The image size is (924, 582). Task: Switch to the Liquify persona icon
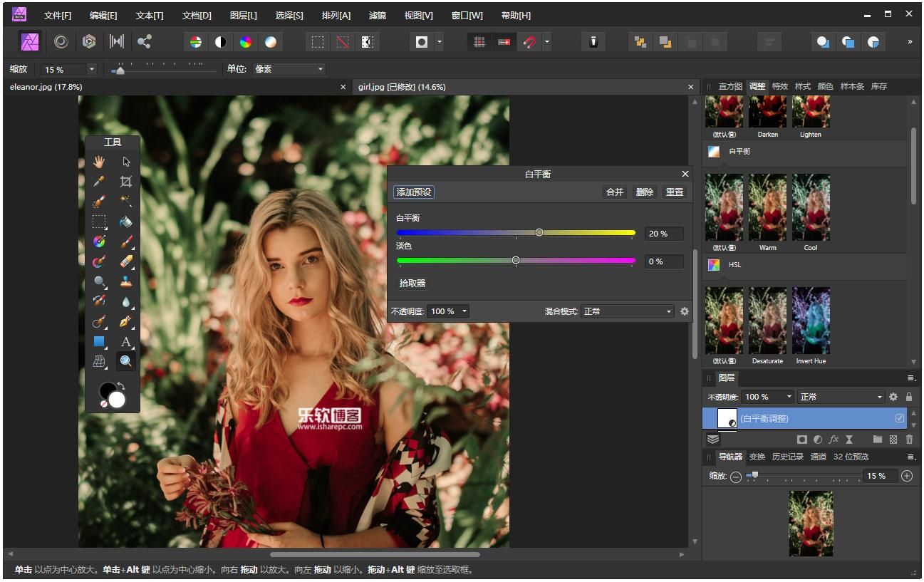point(61,42)
